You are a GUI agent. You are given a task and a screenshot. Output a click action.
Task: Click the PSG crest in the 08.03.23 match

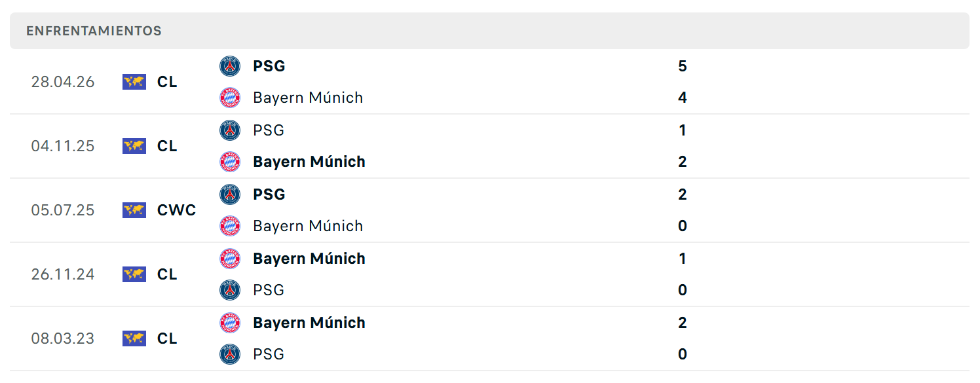coord(230,354)
